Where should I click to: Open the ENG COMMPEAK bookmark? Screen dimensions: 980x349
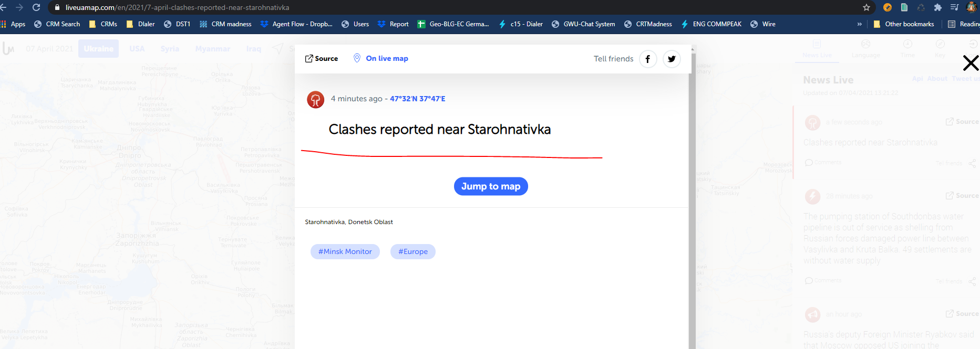[x=711, y=24]
